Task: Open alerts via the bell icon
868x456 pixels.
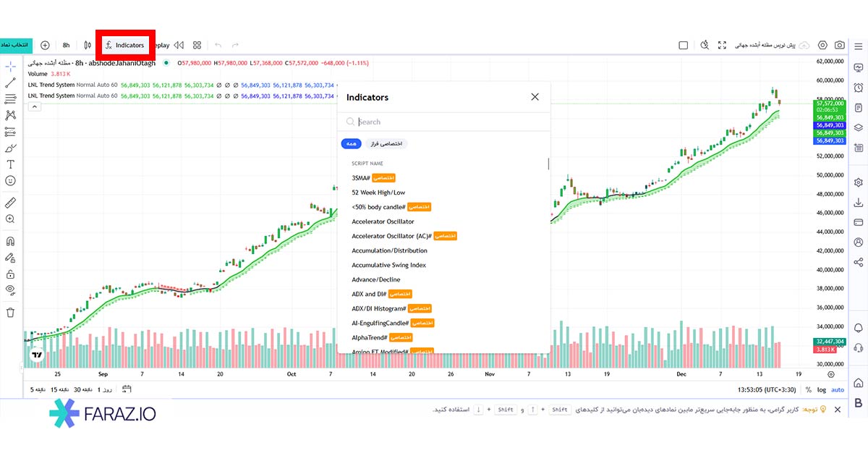Action: (x=859, y=88)
